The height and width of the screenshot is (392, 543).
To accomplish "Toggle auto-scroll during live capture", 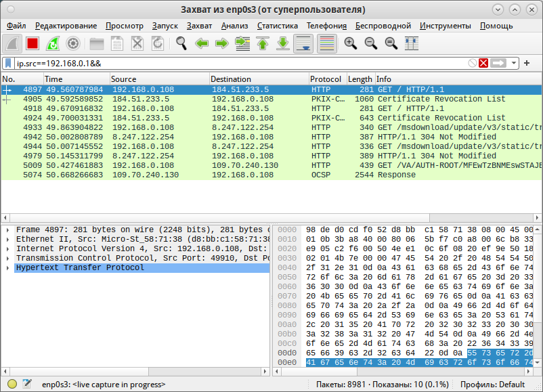I will click(303, 43).
